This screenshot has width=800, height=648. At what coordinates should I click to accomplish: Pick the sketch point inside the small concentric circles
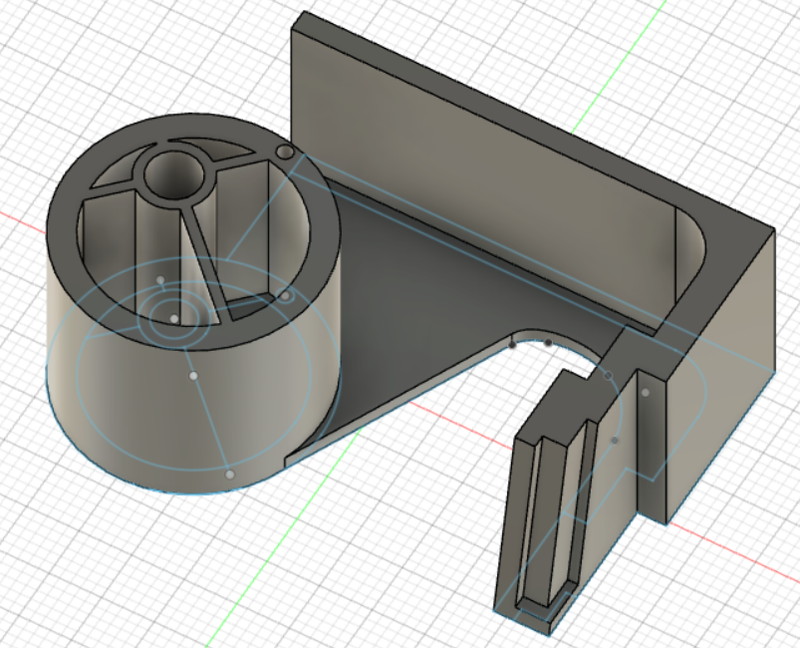tap(174, 318)
